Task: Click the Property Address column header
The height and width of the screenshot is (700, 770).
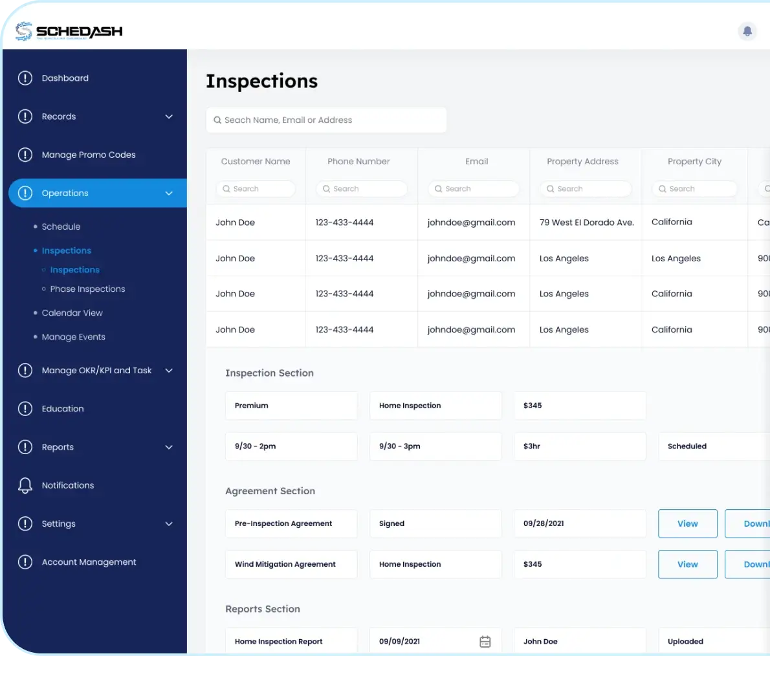Action: [x=582, y=161]
